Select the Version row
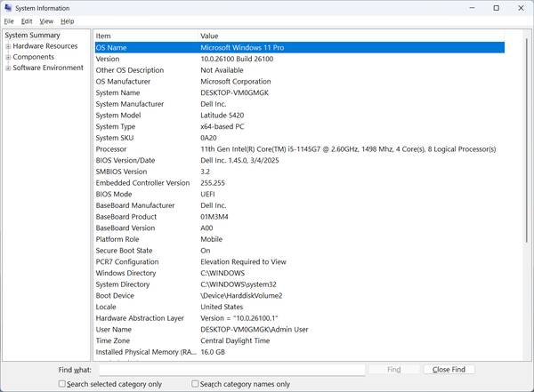534x392 pixels. (300, 59)
